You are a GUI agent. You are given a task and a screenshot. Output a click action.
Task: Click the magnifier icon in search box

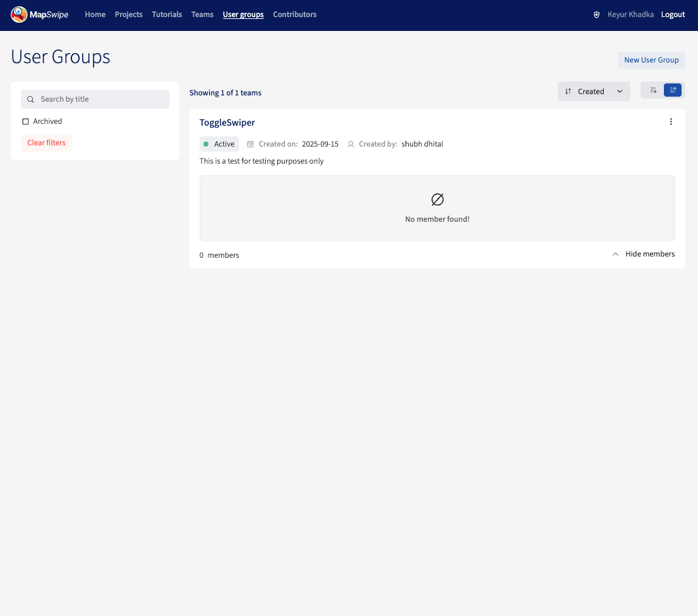[x=30, y=99]
